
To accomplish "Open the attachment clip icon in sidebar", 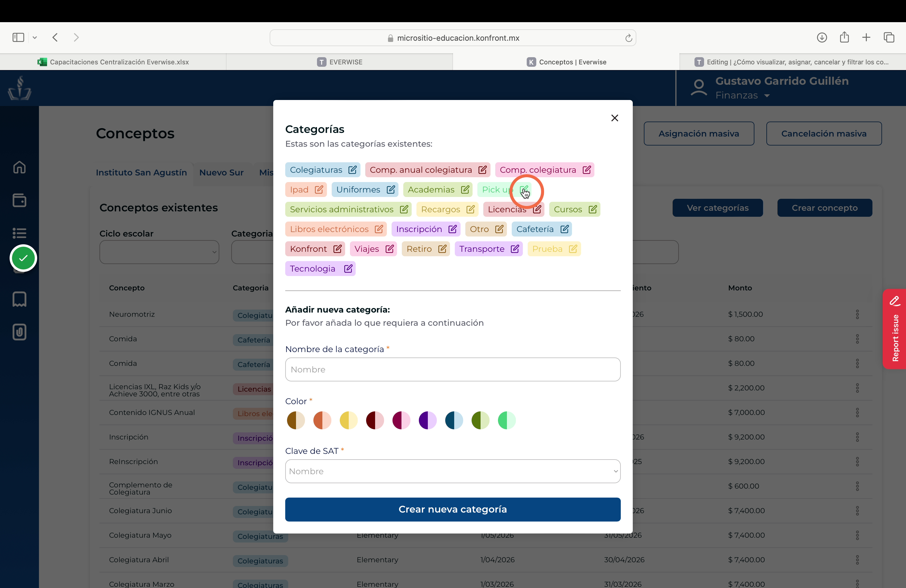I will [19, 332].
